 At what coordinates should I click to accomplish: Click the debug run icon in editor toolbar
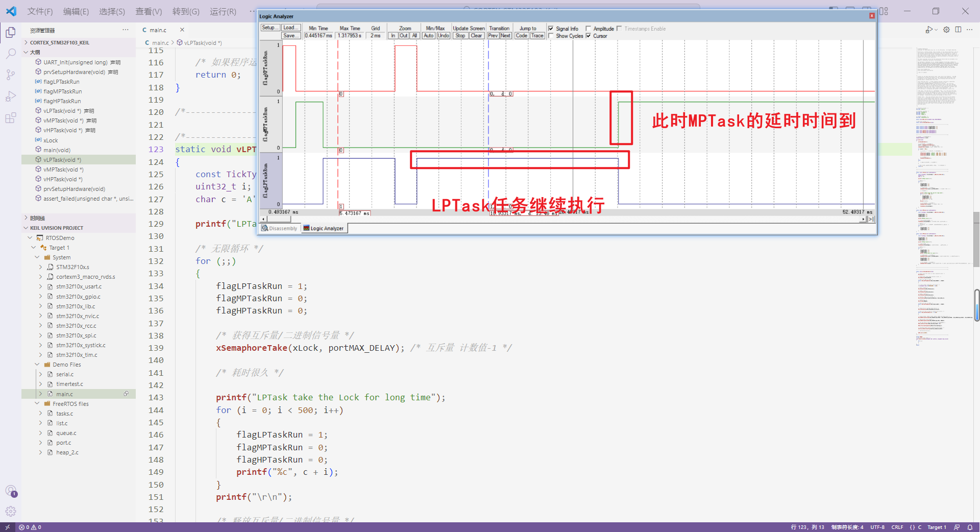(x=929, y=30)
